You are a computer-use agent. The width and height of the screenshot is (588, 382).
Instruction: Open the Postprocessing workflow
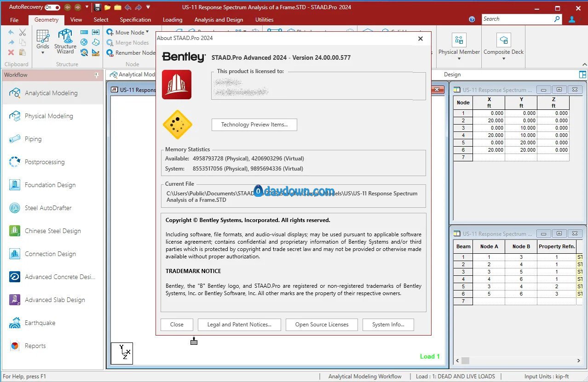point(44,162)
